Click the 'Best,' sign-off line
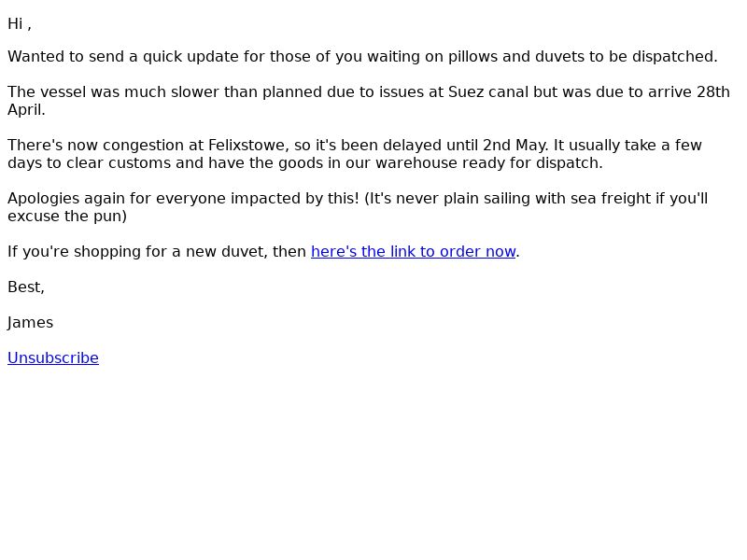747x560 pixels. (x=26, y=287)
